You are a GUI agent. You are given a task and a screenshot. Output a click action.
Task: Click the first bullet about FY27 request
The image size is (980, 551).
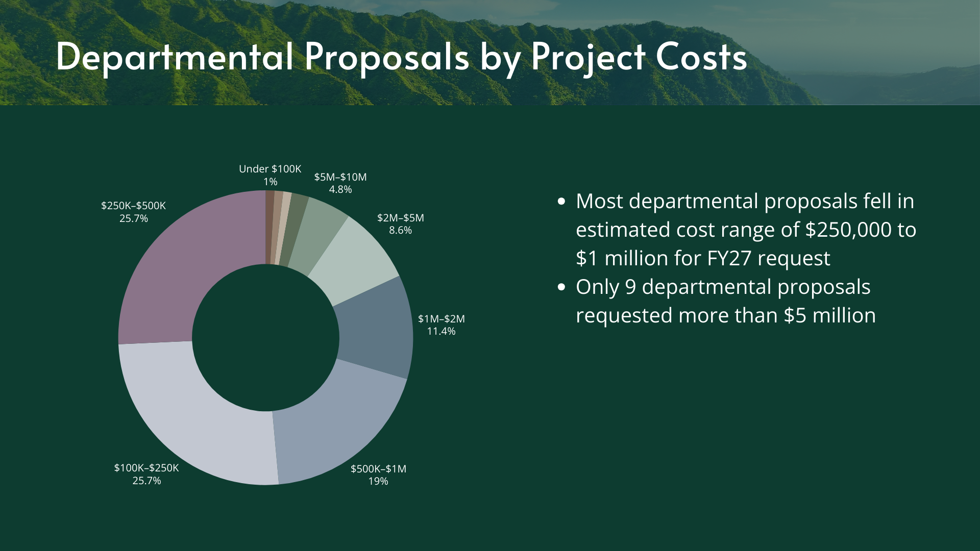[745, 230]
